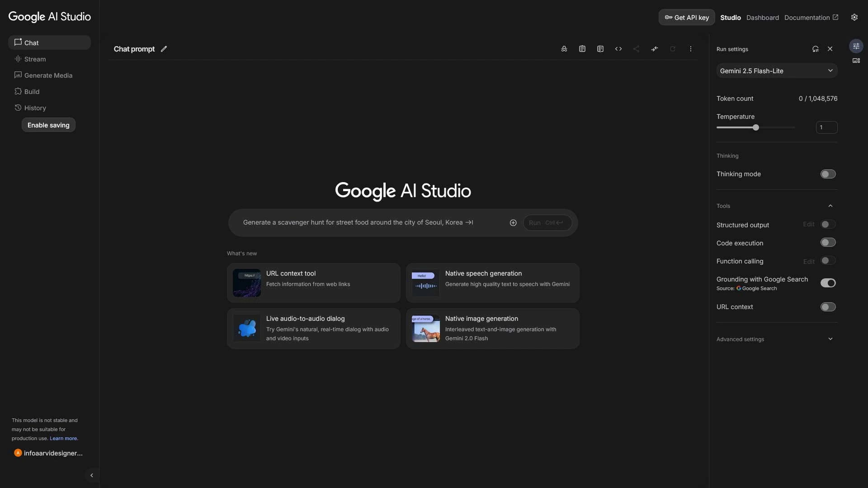This screenshot has width=868, height=488.
Task: Open the three-dot more options menu
Action: click(x=690, y=49)
